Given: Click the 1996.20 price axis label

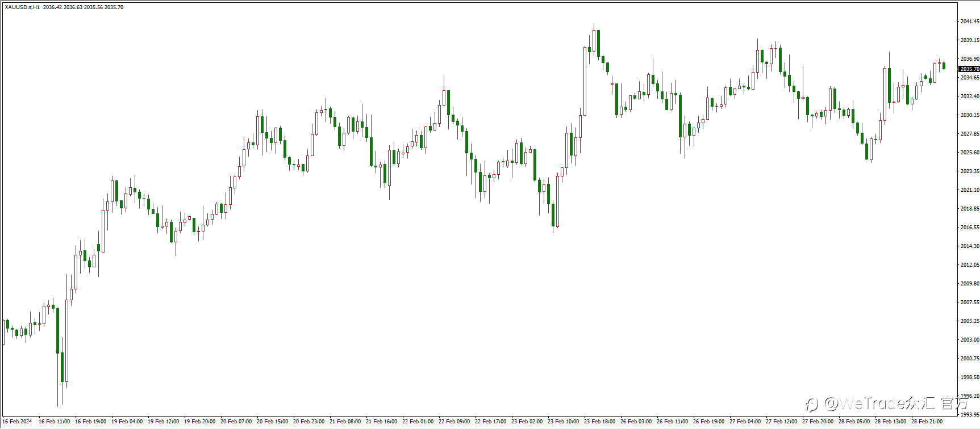Looking at the screenshot, I should (x=970, y=396).
